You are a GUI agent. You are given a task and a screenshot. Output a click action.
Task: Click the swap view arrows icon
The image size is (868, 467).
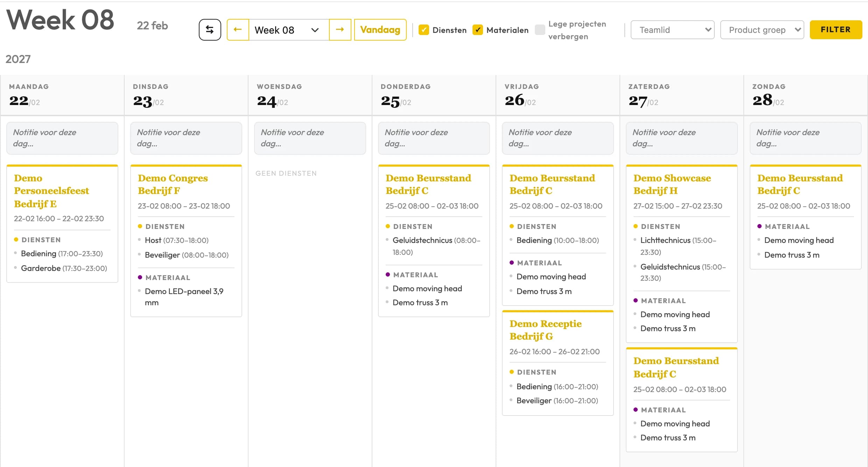click(210, 30)
